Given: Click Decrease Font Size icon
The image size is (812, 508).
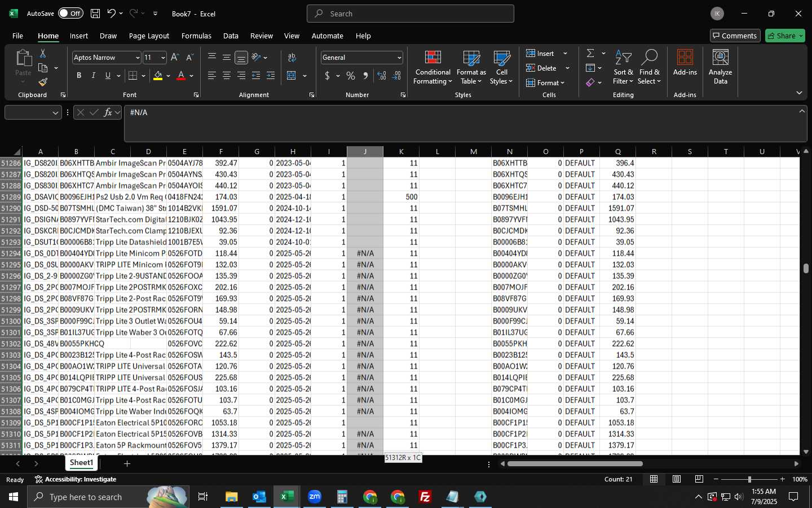Looking at the screenshot, I should click(189, 58).
